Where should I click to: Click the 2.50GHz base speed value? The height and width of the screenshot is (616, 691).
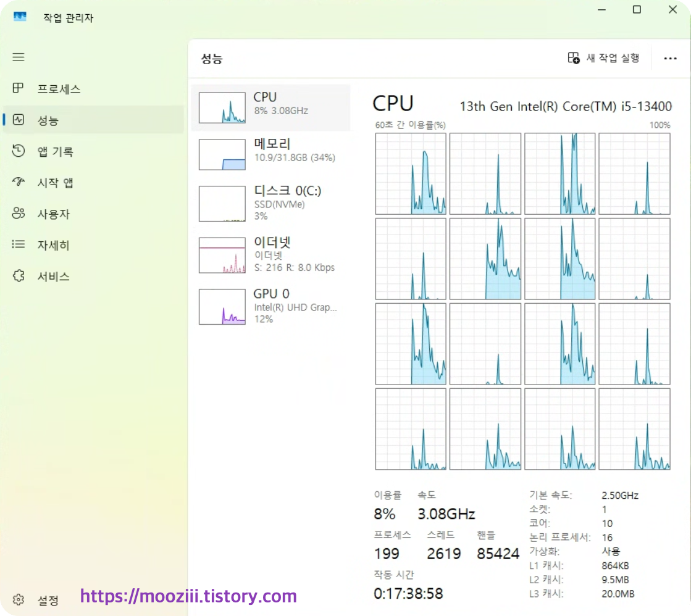point(620,495)
